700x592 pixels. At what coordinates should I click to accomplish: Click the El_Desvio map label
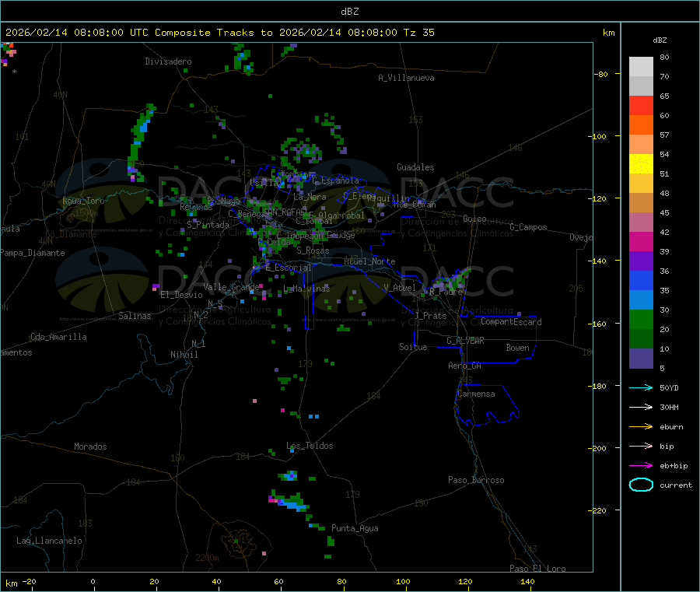click(x=181, y=295)
